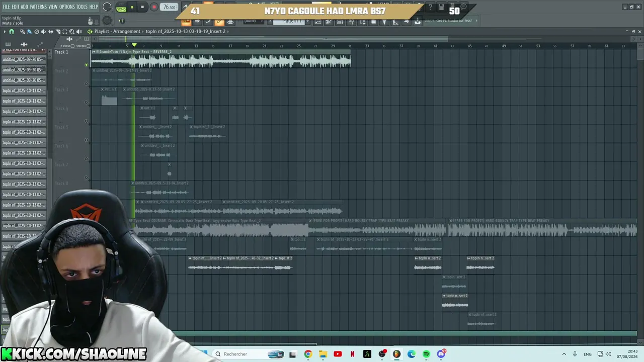Open the HELP menu

(x=94, y=7)
